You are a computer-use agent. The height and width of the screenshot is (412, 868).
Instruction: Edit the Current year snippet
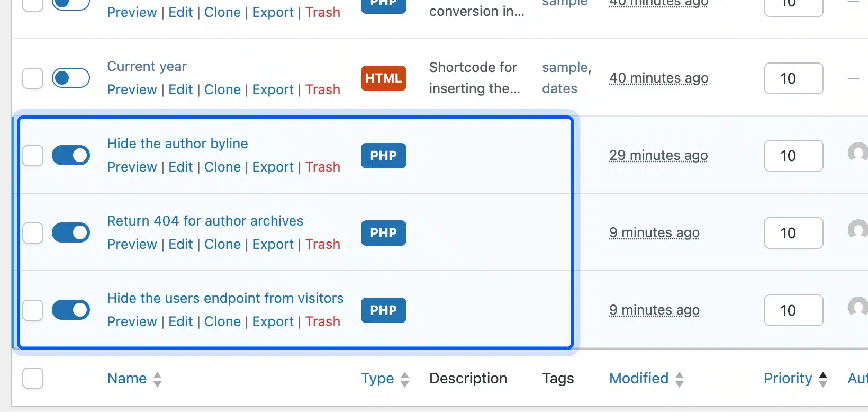(180, 89)
